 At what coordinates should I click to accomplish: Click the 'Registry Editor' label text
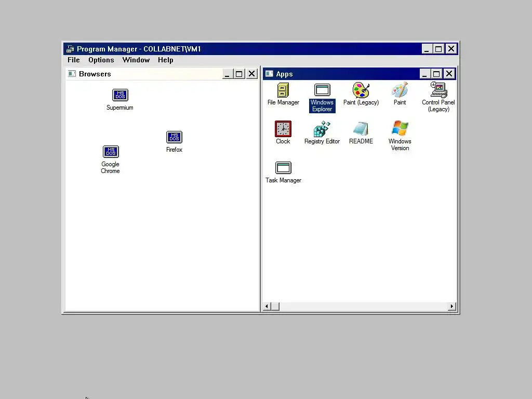point(322,141)
